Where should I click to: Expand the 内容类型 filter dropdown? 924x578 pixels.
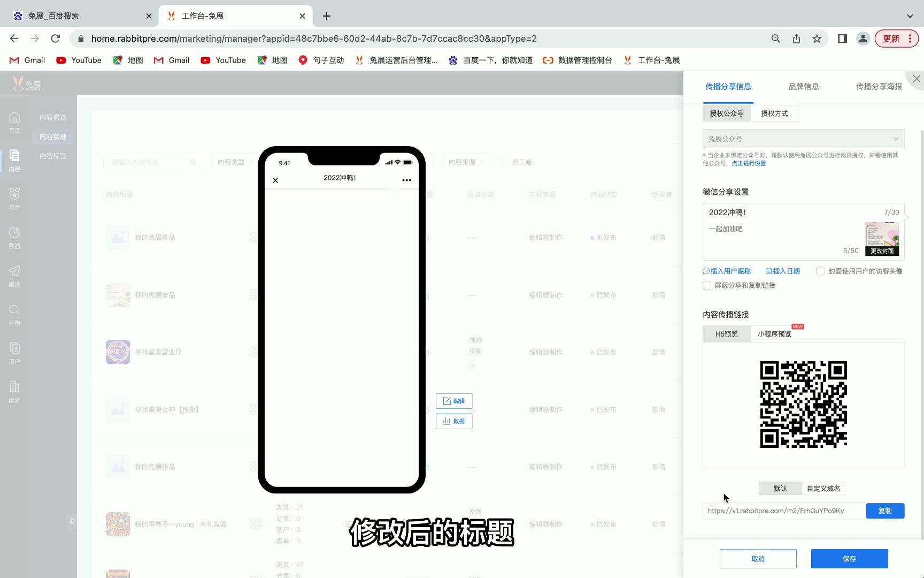234,162
